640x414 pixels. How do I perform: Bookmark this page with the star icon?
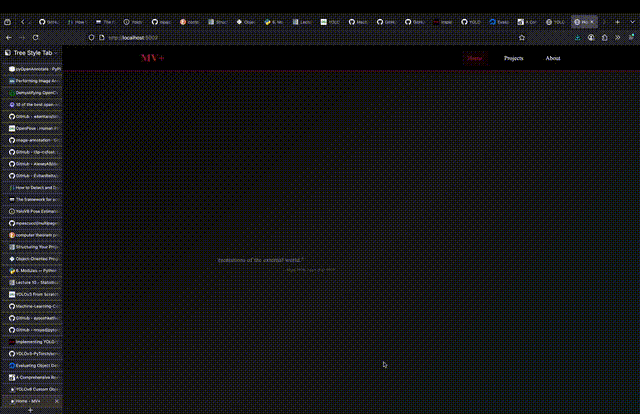tap(522, 38)
